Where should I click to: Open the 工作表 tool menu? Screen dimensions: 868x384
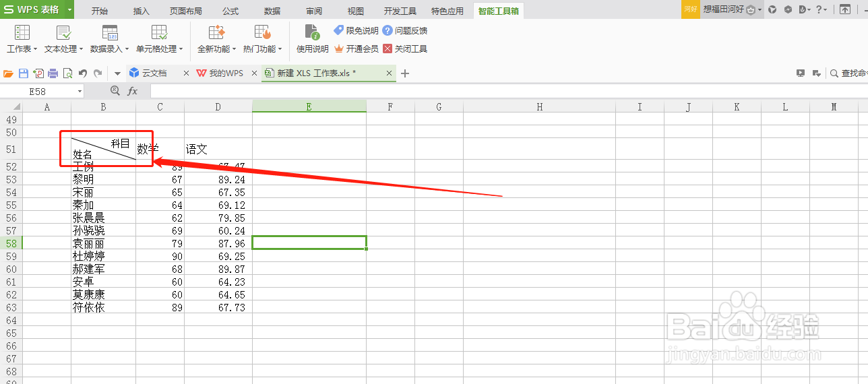point(22,49)
